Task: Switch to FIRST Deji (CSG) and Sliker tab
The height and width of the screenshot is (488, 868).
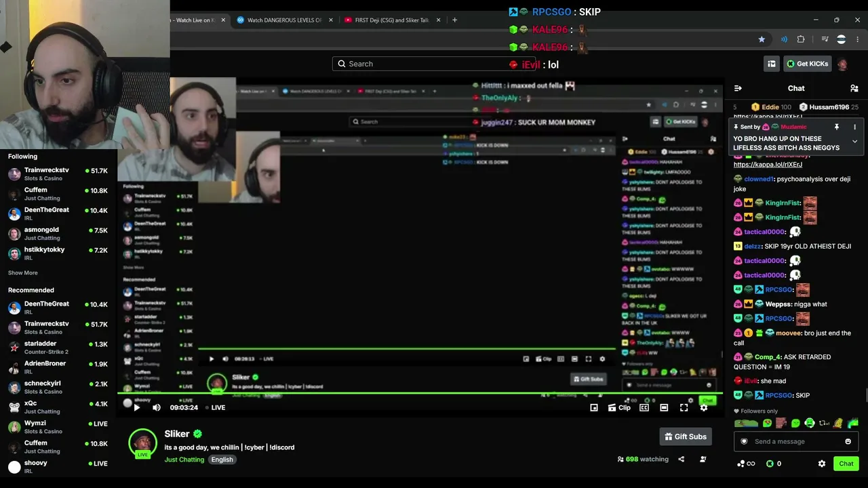Action: [x=393, y=20]
